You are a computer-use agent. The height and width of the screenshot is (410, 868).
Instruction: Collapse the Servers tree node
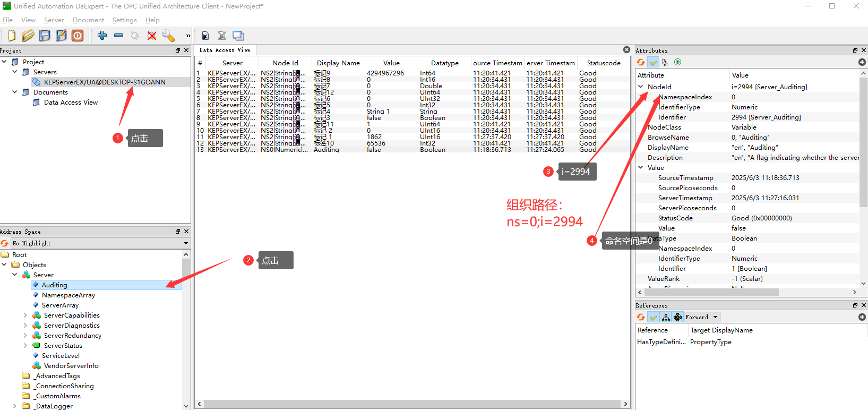pos(15,72)
